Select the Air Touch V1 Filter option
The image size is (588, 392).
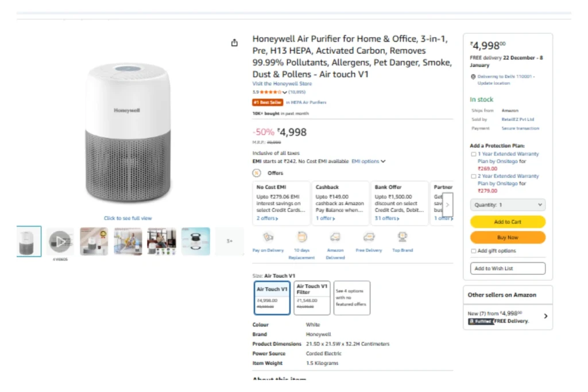tap(312, 297)
